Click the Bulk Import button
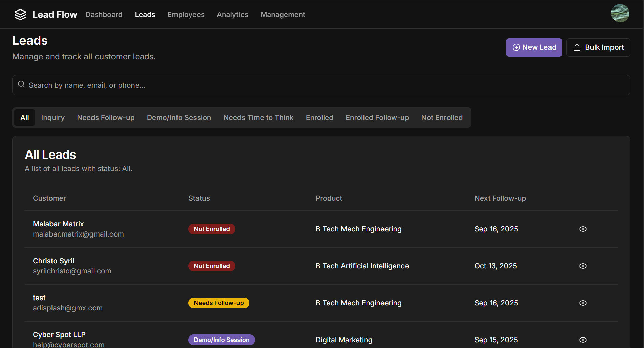 pyautogui.click(x=598, y=47)
